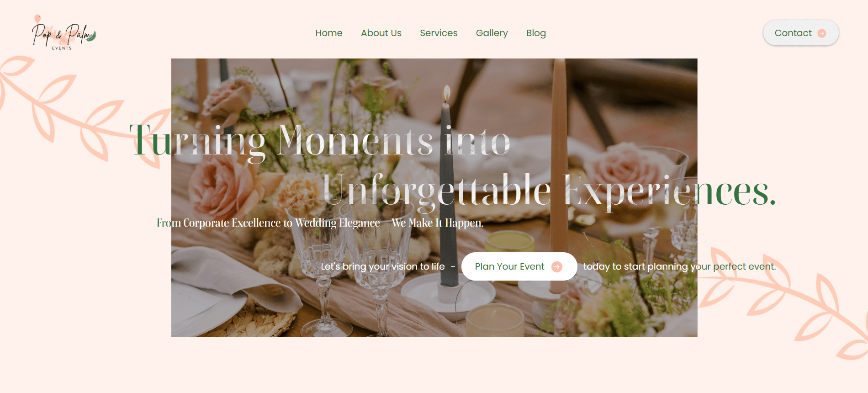This screenshot has width=868, height=393.
Task: Click the arrow icon in Contact button
Action: click(x=822, y=33)
